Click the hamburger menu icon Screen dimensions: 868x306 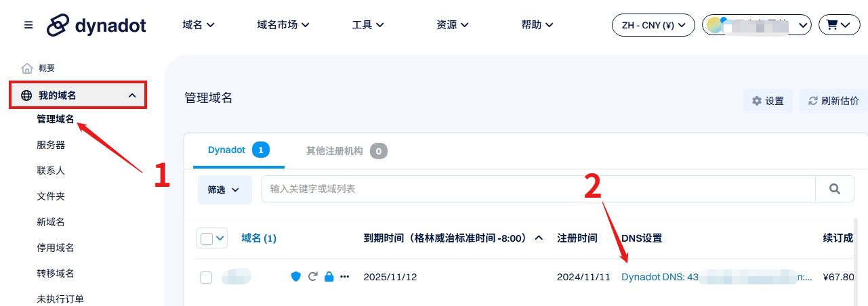pyautogui.click(x=28, y=25)
